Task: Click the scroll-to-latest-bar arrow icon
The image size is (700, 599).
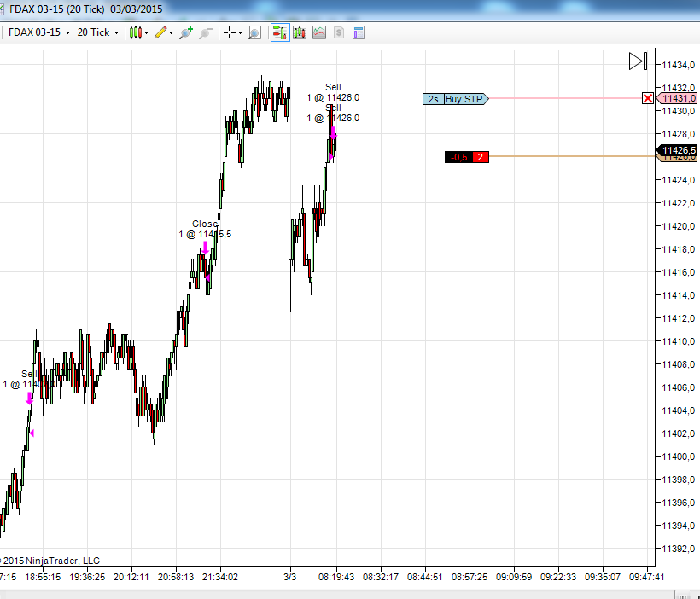Action: pyautogui.click(x=638, y=61)
